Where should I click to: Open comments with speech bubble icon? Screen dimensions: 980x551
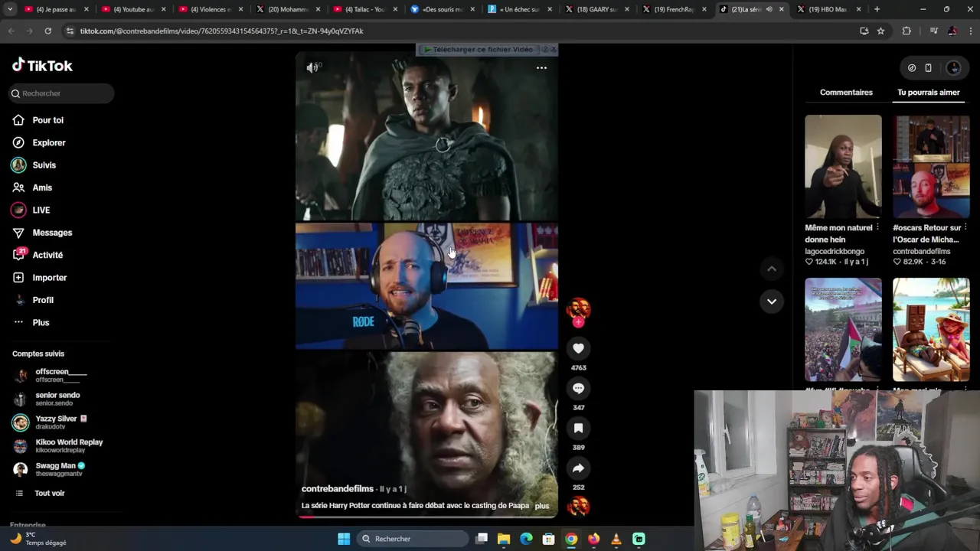click(x=578, y=388)
